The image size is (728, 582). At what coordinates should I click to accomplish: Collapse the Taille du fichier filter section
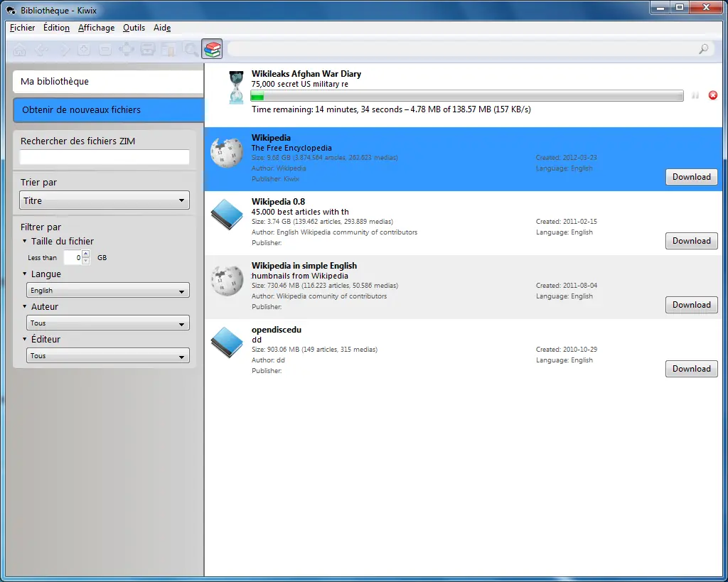[25, 241]
